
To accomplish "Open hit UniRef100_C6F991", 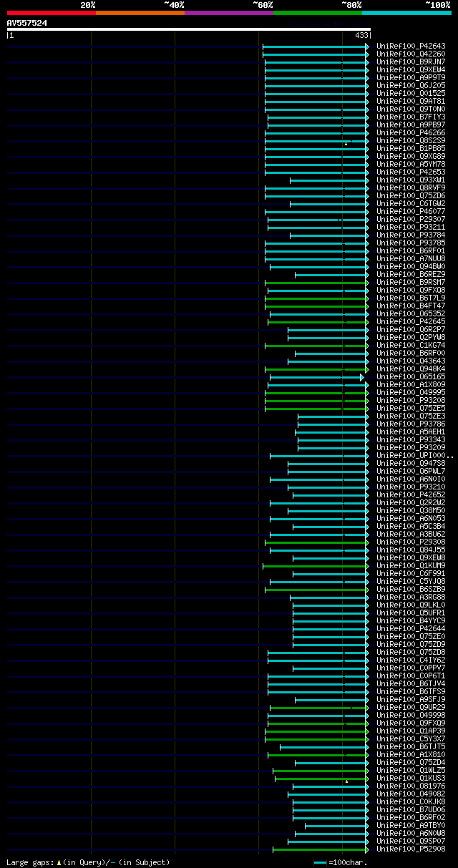I will pos(411,573).
